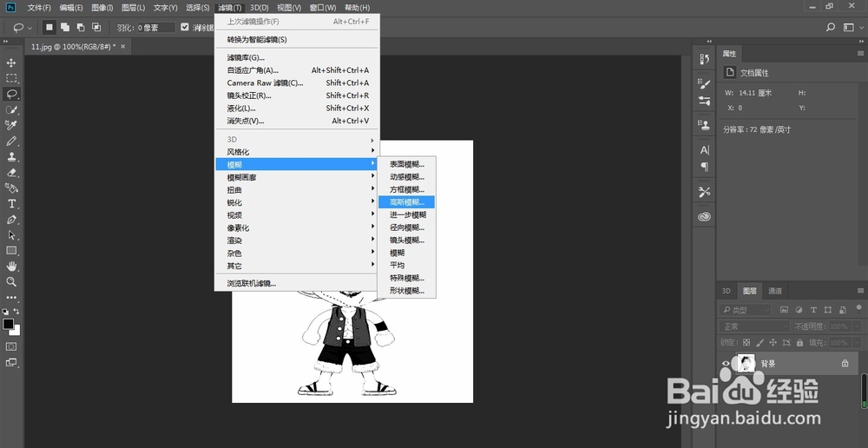Expand the left toolbar double arrow
This screenshot has width=868, height=448.
(x=5, y=42)
